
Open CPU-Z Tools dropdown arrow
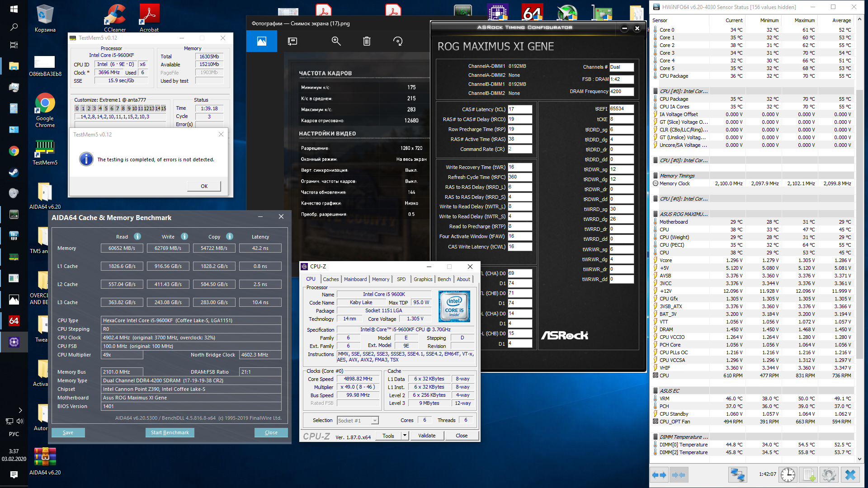[x=405, y=436]
